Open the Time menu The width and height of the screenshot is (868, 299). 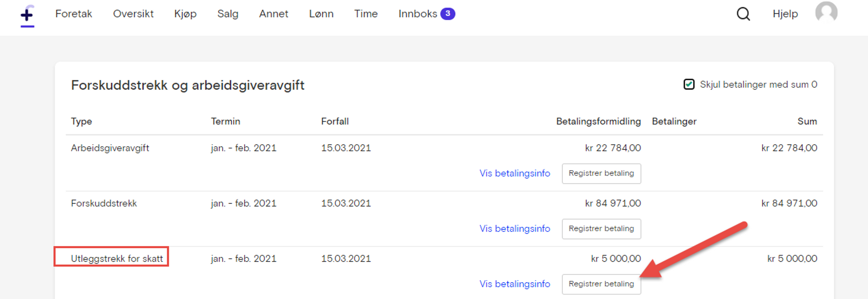[366, 14]
